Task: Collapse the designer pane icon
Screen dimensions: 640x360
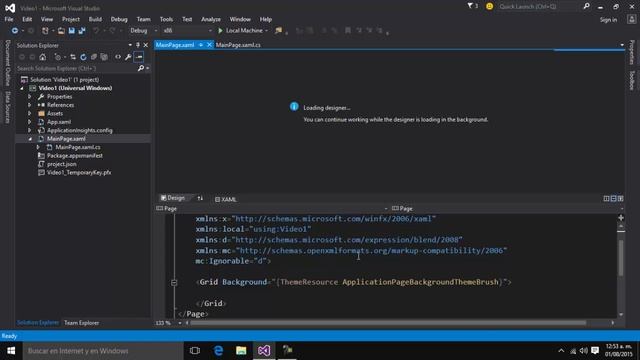Action: (620, 198)
